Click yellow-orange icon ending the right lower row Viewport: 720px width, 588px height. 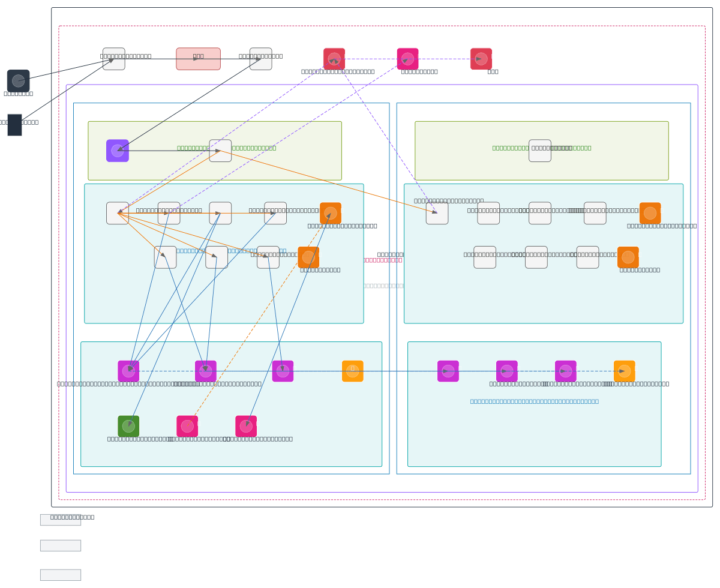point(624,371)
